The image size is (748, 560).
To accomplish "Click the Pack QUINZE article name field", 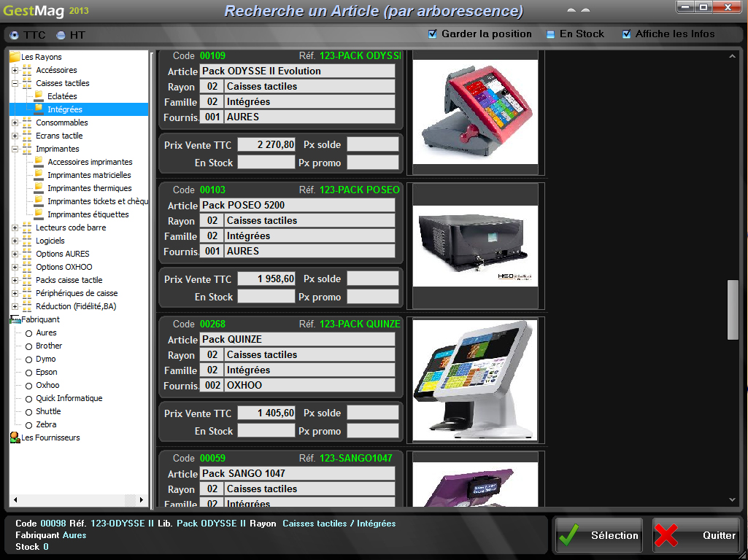I will 298,339.
